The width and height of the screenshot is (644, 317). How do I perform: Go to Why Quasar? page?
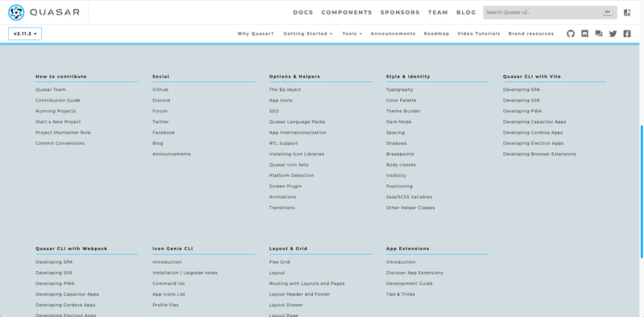pyautogui.click(x=255, y=34)
